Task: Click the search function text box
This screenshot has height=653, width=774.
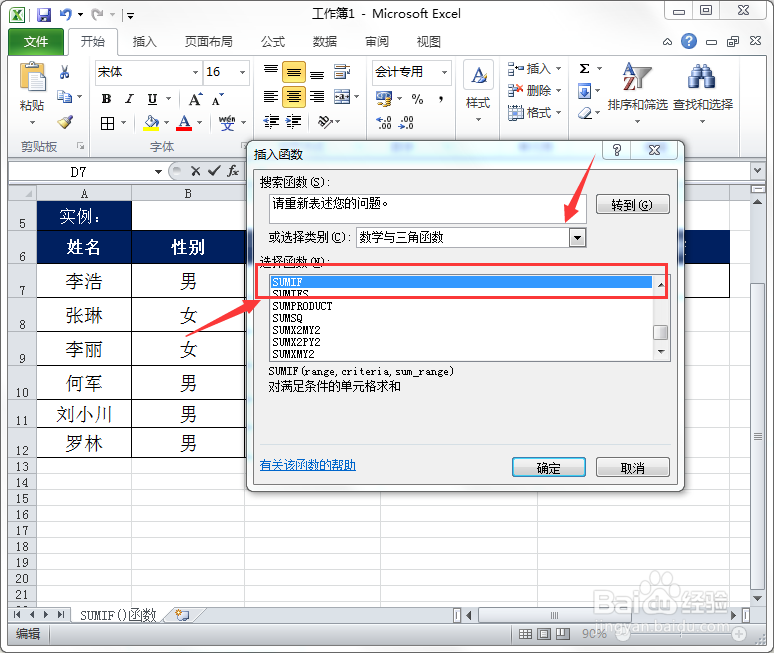Action: [x=427, y=208]
